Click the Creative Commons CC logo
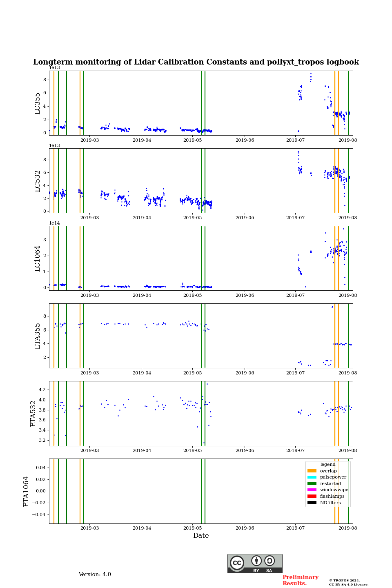 [x=237, y=563]
